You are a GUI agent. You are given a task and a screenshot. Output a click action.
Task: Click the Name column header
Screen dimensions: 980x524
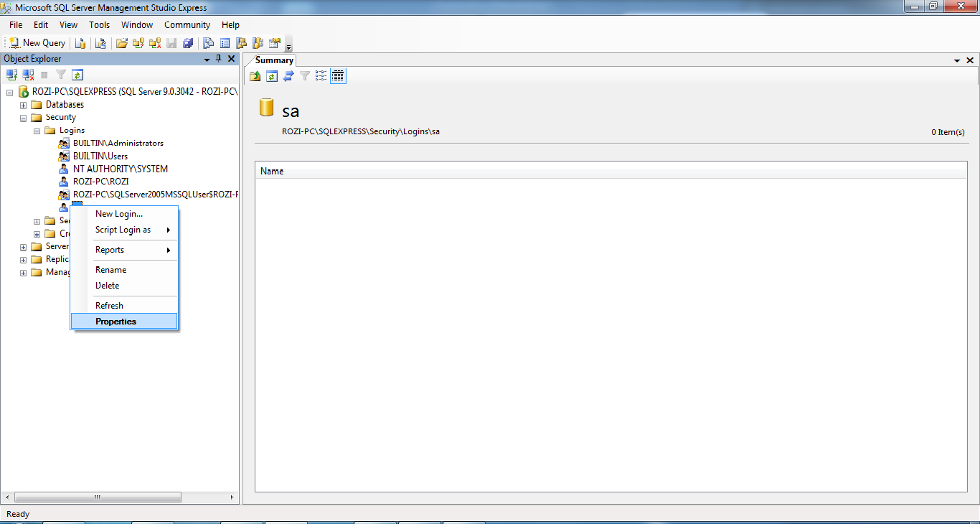click(x=611, y=172)
